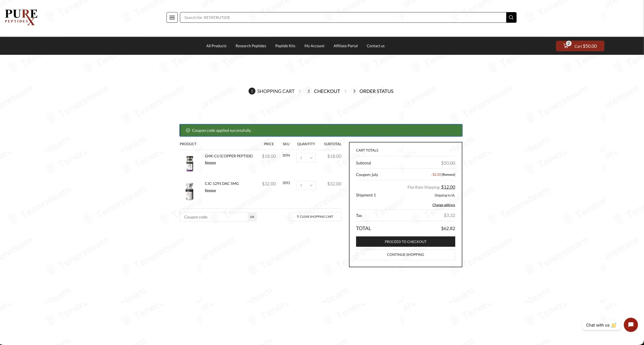Click the TOTAL value $62.82
The image size is (644, 345).
pos(448,229)
